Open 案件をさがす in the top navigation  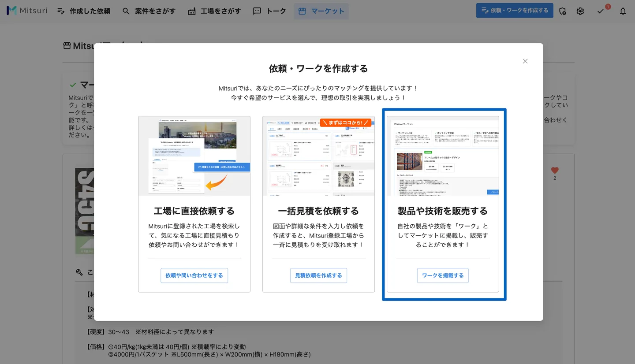tap(149, 11)
